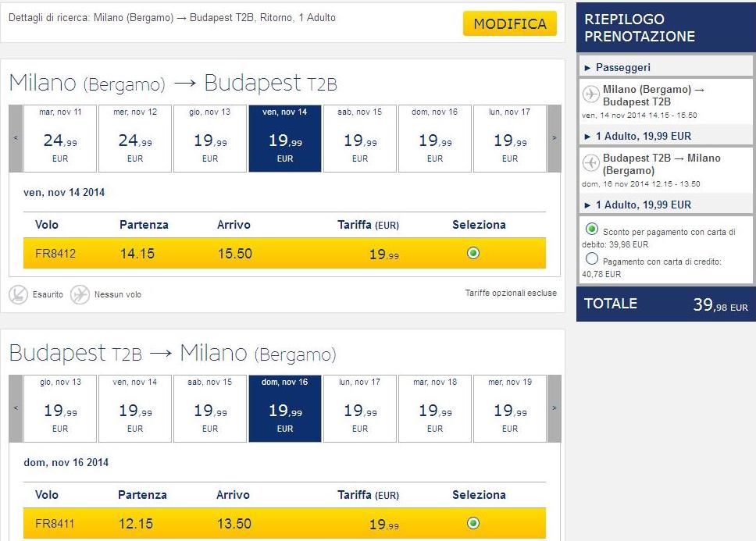Click the outbound plane icon in booking summary
Viewport: 756px width, 541px height.
point(591,94)
